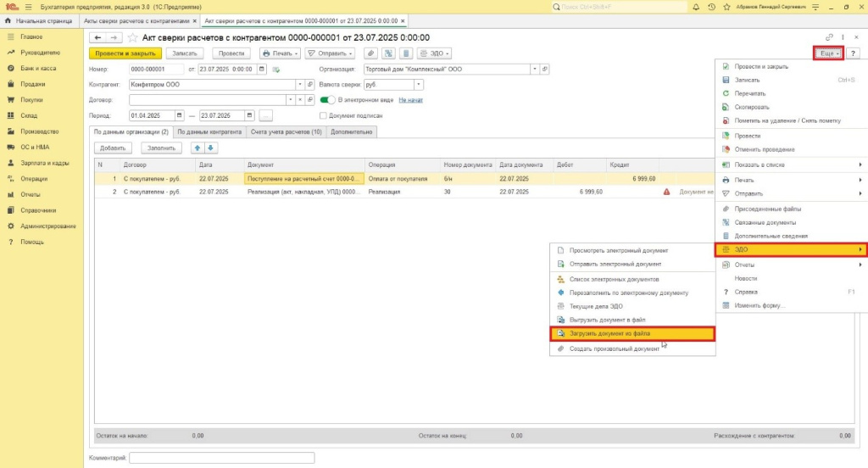Image resolution: width=868 pixels, height=468 pixels.
Task: Click 'Провести и закрыть' button
Action: (125, 53)
